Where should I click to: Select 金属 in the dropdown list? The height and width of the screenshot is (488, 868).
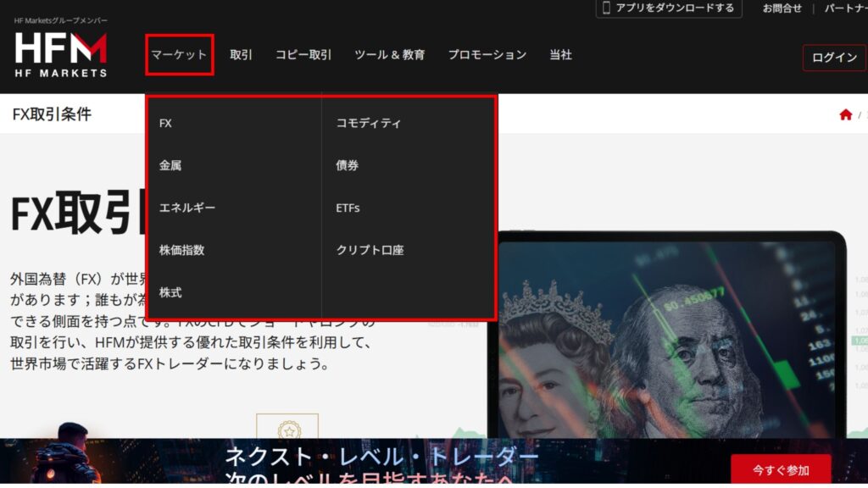point(170,166)
